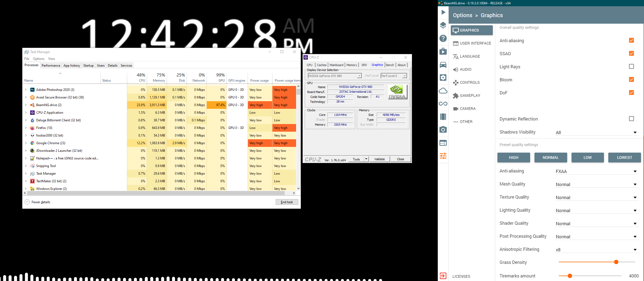Open Texture Quality dropdown
Viewport: 644px width, 281px height.
(x=597, y=197)
